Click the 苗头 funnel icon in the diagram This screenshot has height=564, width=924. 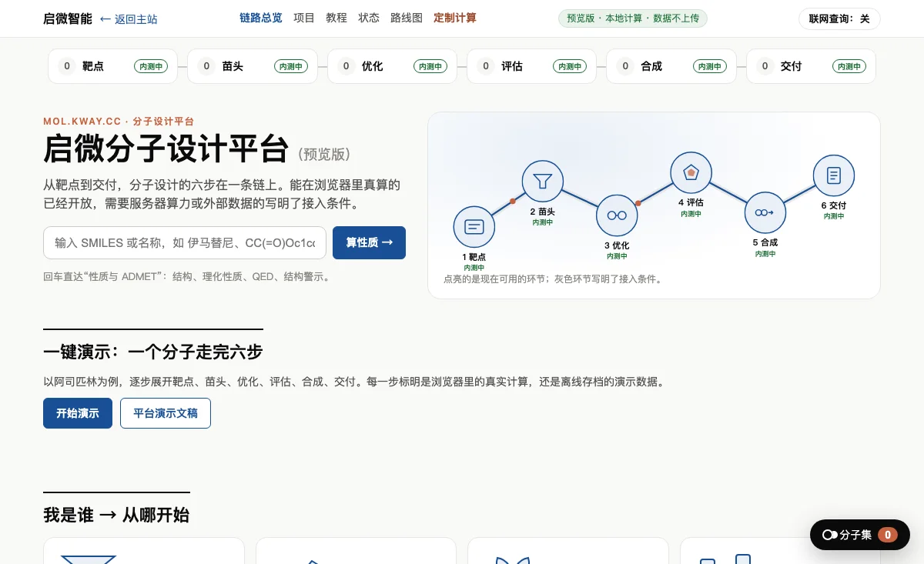[543, 182]
